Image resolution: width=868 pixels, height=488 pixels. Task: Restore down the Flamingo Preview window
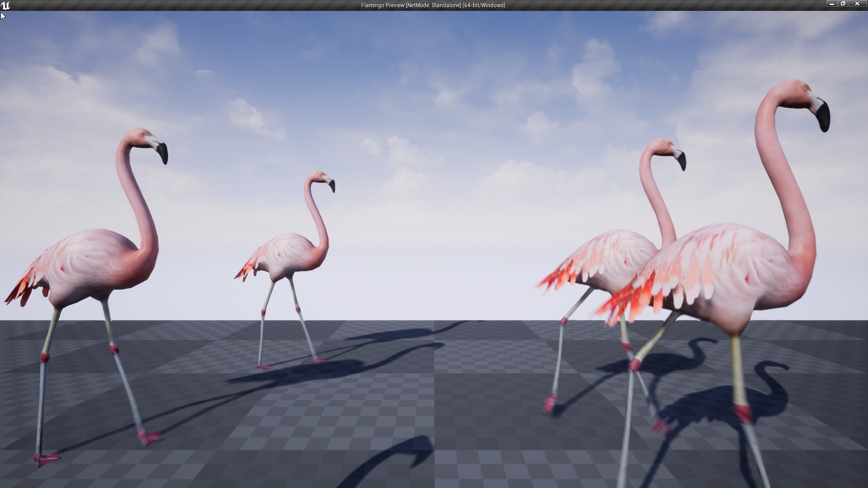point(843,4)
